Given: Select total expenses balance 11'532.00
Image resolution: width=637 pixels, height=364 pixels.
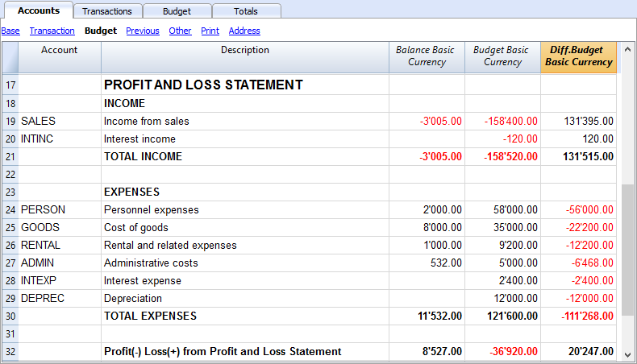Looking at the screenshot, I should point(427,316).
